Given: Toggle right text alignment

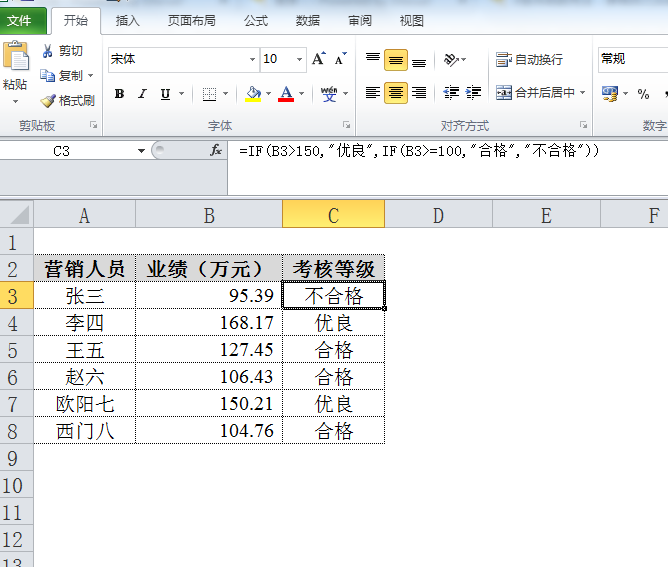Looking at the screenshot, I should pyautogui.click(x=419, y=92).
